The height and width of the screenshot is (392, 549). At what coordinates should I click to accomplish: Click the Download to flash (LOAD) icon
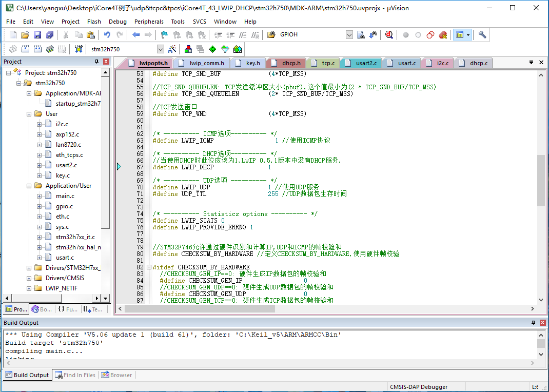tap(79, 49)
